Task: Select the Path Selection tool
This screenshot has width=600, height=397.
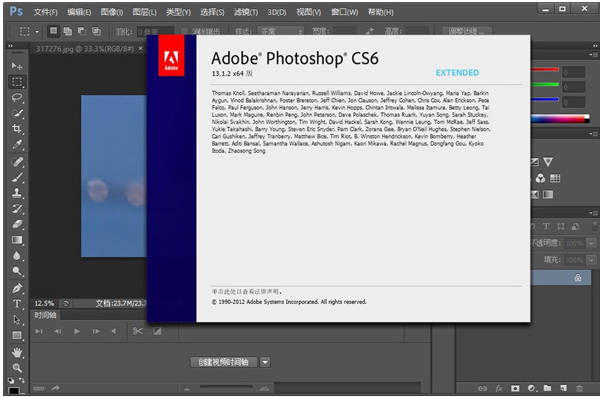Action: [x=17, y=319]
